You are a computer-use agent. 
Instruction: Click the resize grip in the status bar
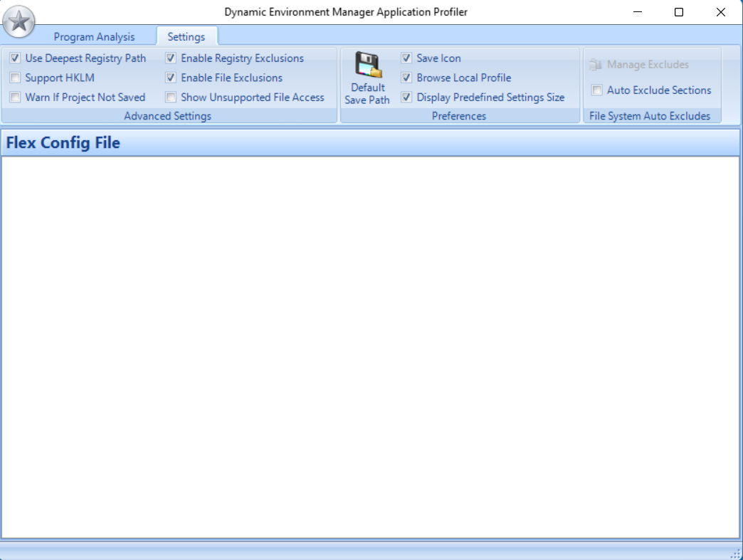(x=735, y=553)
